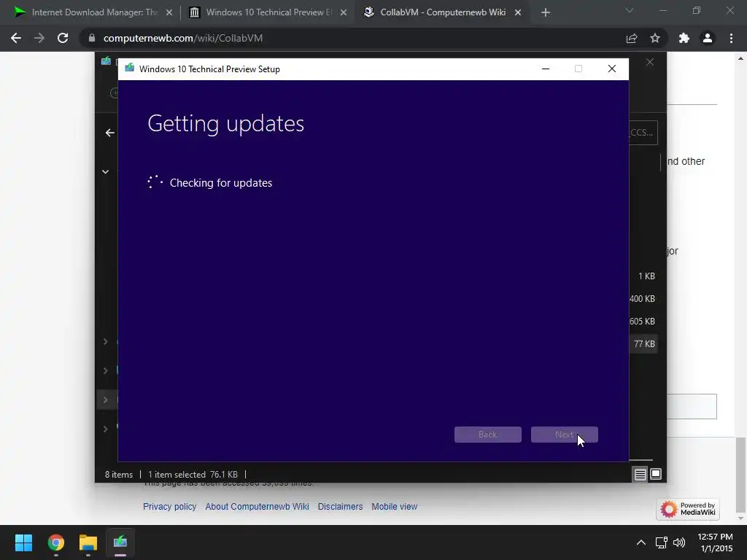747x560 pixels.
Task: Open Chrome from the taskbar
Action: pyautogui.click(x=56, y=542)
